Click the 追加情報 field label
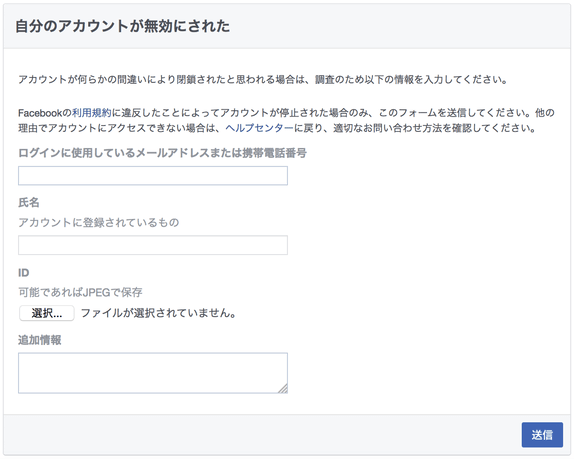This screenshot has height=459, width=574. pos(40,340)
